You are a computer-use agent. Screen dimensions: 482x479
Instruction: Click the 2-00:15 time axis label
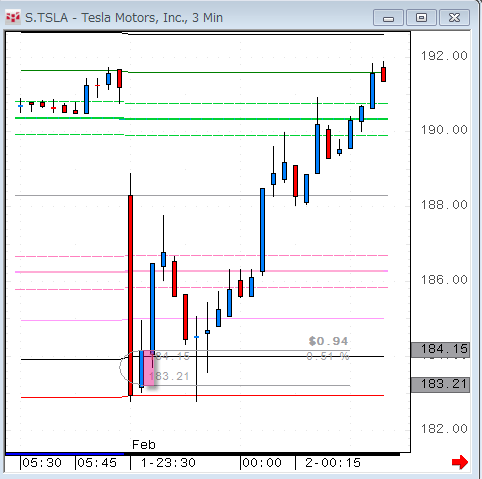(x=333, y=463)
